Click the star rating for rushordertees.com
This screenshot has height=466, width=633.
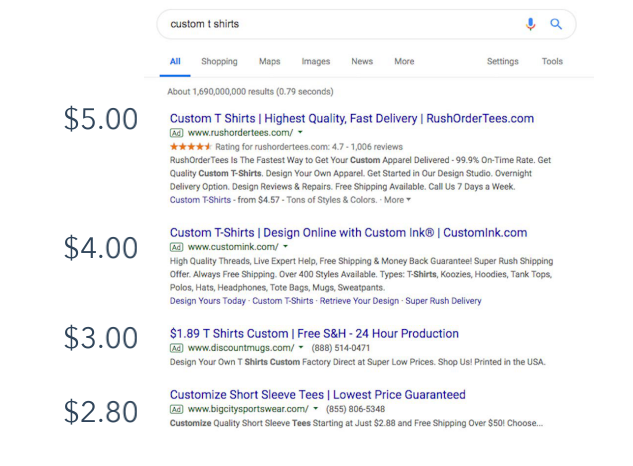click(191, 147)
